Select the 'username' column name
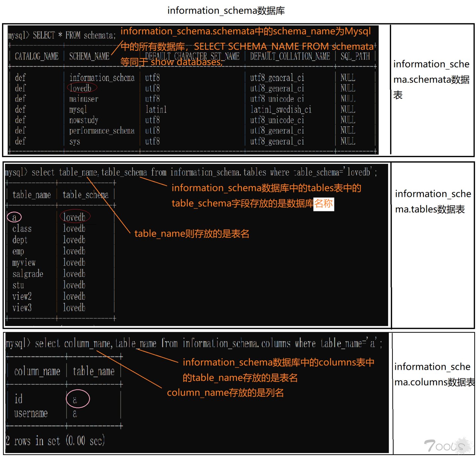Image resolution: width=476 pixels, height=457 pixels. (x=31, y=414)
